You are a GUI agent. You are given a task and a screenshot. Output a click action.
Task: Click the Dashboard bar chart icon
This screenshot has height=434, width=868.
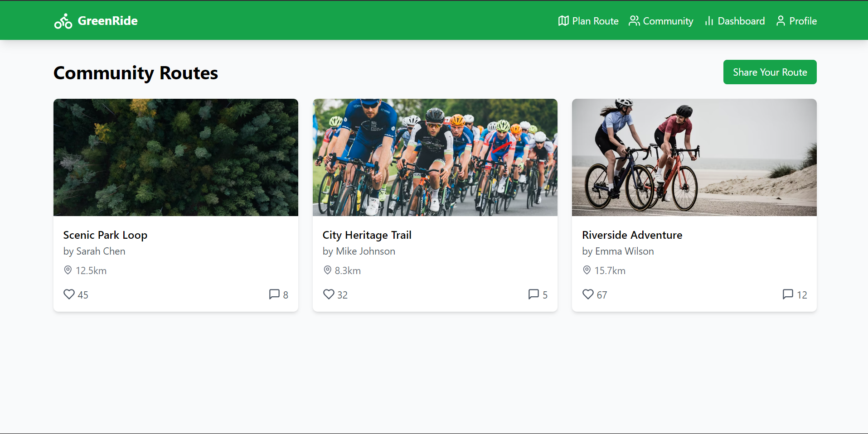[x=709, y=21]
